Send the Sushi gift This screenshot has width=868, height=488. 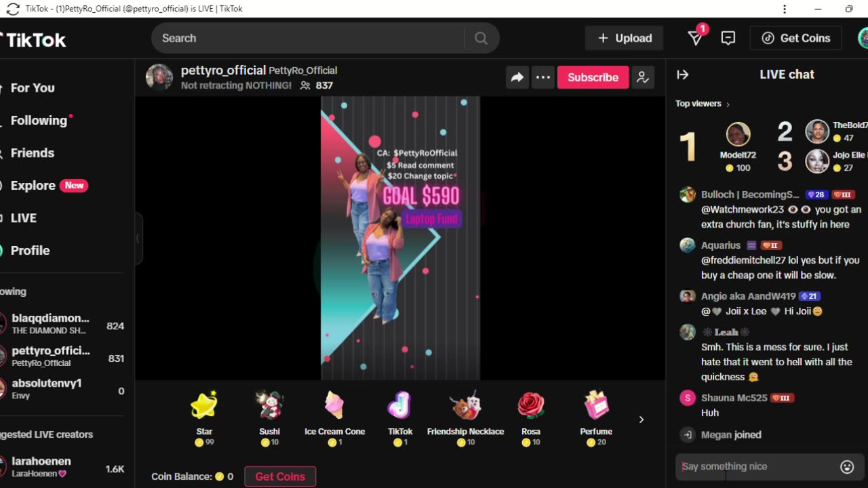click(269, 418)
